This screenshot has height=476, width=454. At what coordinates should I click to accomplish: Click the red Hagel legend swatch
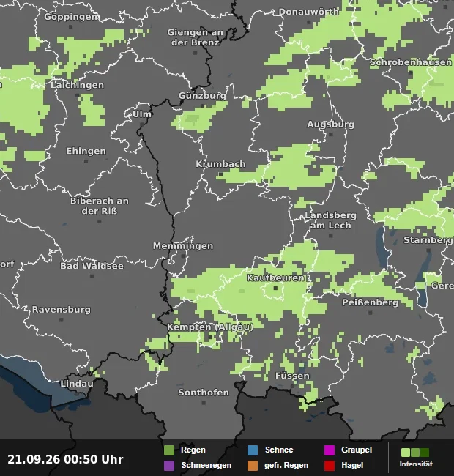330,465
